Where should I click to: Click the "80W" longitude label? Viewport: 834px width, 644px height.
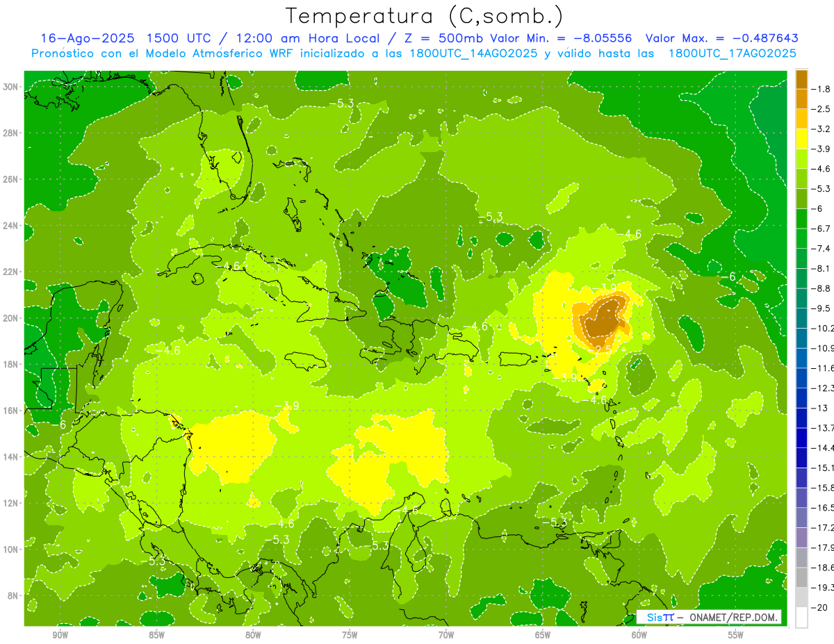[253, 635]
